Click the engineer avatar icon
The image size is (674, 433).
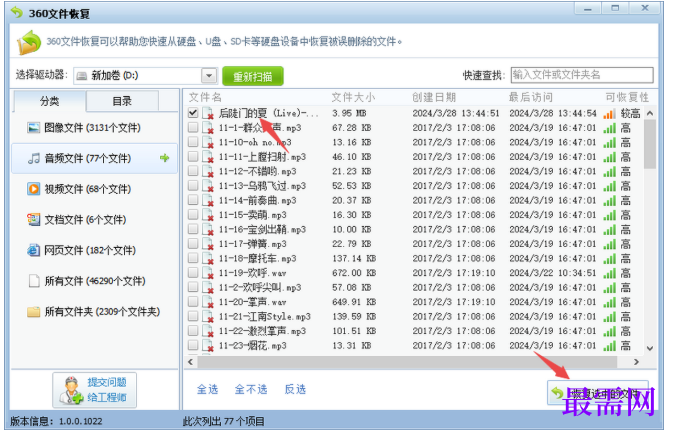point(71,390)
